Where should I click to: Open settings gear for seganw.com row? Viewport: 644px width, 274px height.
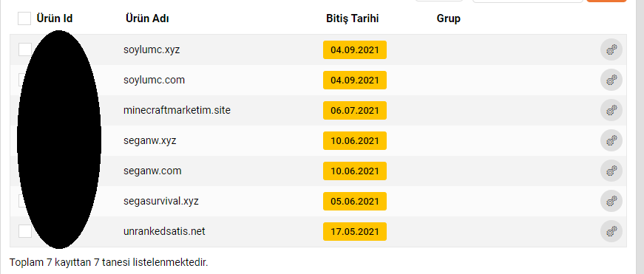[611, 171]
